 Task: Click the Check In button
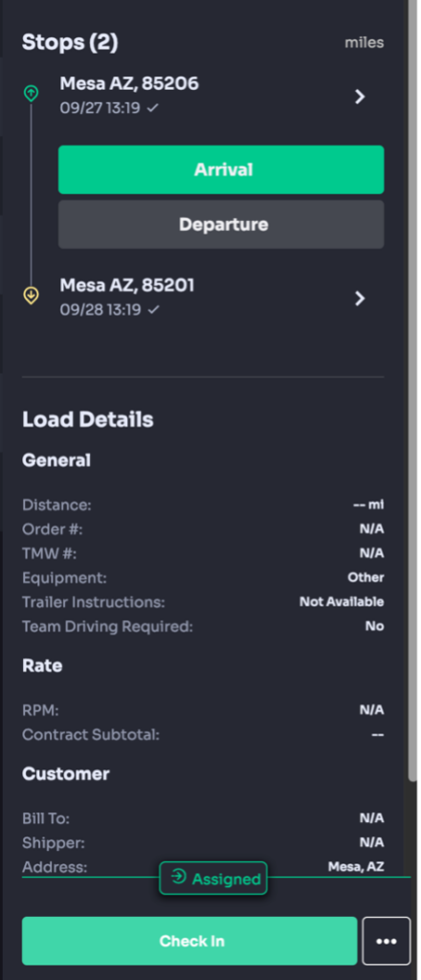[x=189, y=941]
